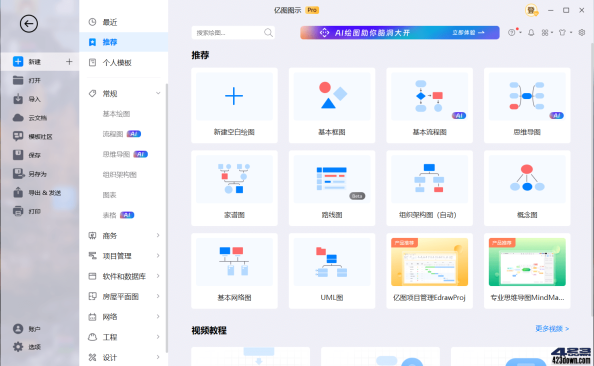The image size is (594, 366).
Task: Open the top-right settings gear
Action: click(582, 33)
